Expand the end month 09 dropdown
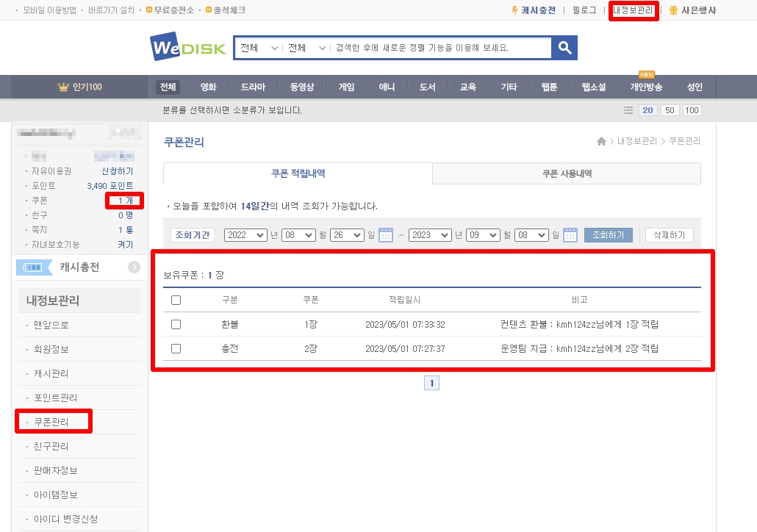757x532 pixels. pos(484,235)
